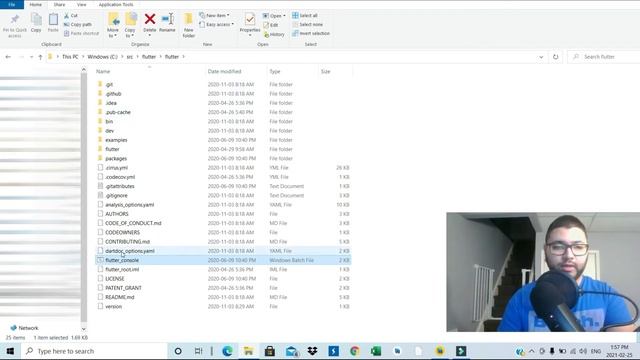
Task: Click Paste shortcut in ribbon
Action: [x=81, y=33]
